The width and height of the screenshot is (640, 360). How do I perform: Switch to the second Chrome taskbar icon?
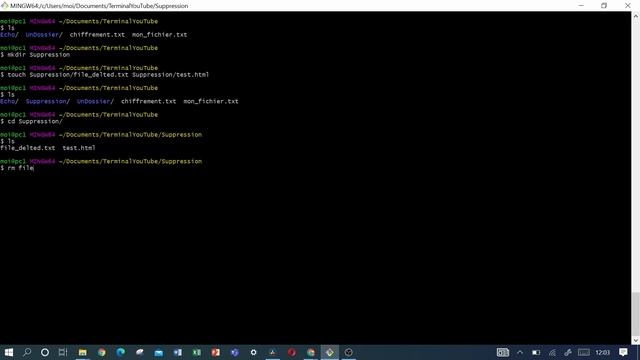coord(311,352)
